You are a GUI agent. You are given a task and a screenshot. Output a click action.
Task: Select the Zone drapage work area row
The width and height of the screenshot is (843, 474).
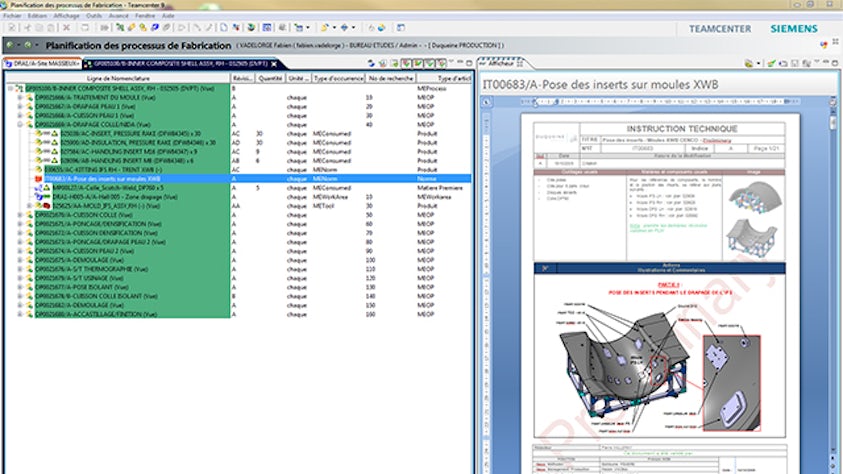(x=238, y=197)
